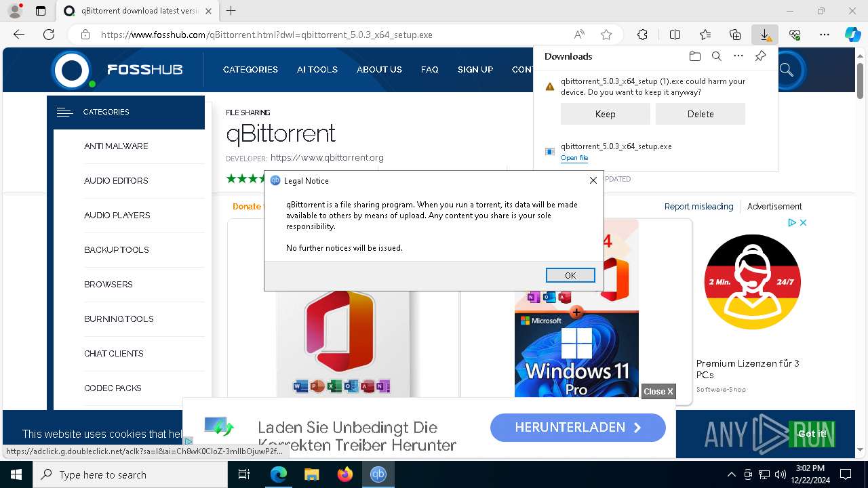This screenshot has width=868, height=488.
Task: Open File Explorer from taskbar
Action: pyautogui.click(x=311, y=474)
